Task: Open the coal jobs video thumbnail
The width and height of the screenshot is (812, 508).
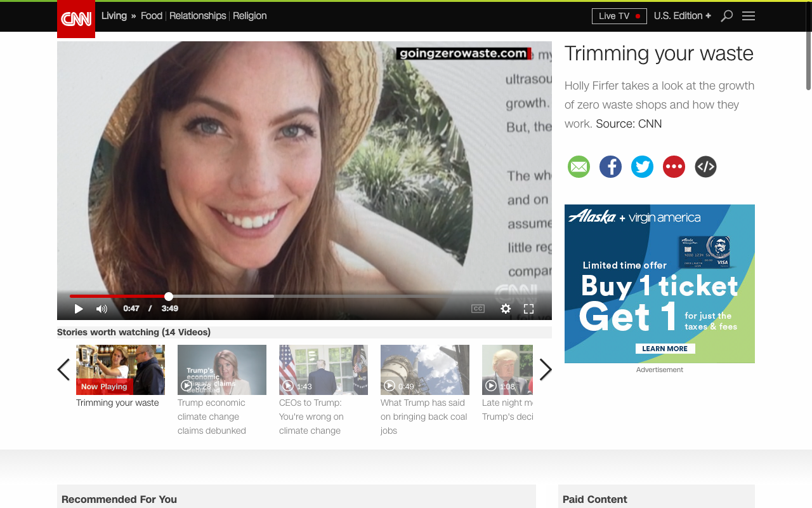Action: pos(425,370)
